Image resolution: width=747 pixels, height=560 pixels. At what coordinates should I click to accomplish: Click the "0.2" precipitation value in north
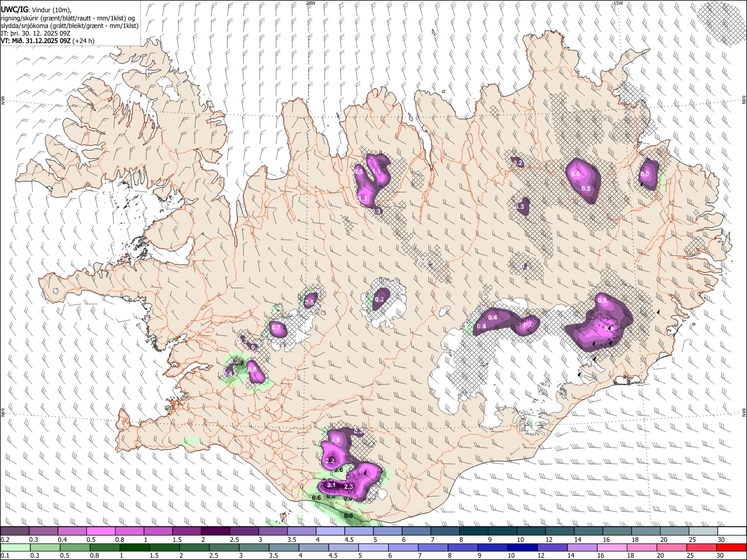[x=518, y=163]
